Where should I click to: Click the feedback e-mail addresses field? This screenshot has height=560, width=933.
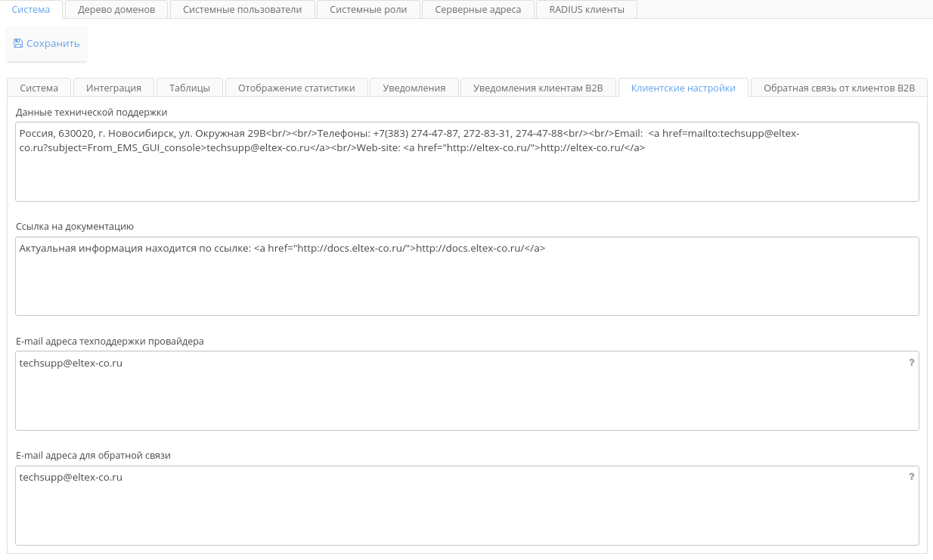(454, 510)
